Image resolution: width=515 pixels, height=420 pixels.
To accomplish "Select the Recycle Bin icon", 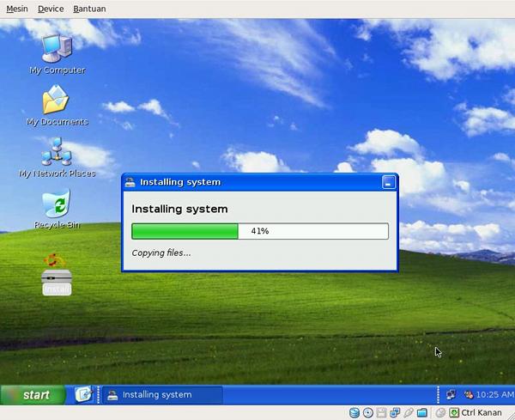I will tap(57, 209).
